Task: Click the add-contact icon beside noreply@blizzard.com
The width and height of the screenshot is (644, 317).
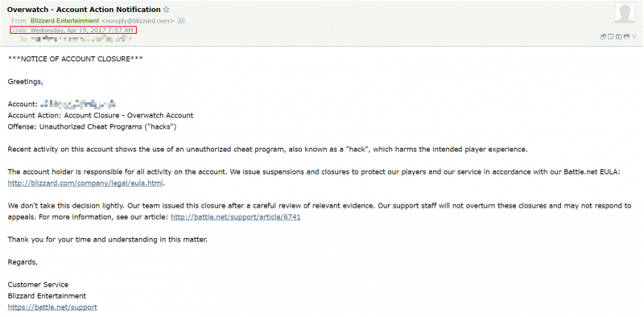Action: coord(181,21)
